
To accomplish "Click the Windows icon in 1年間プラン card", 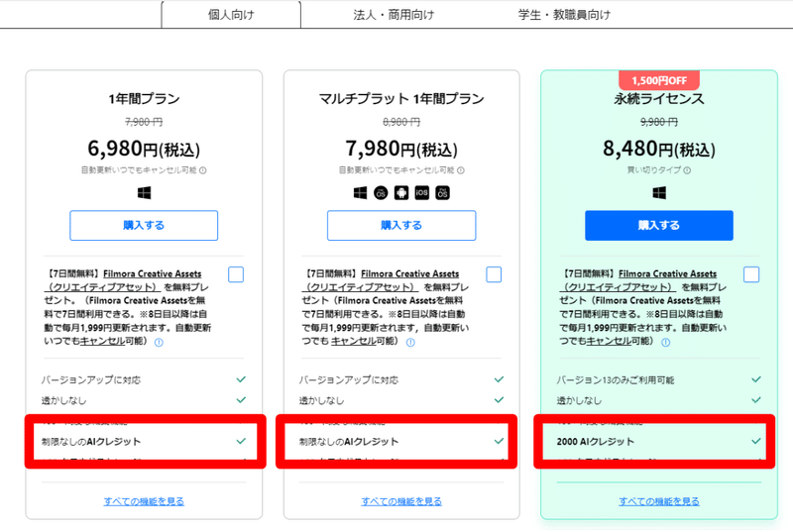I will coord(144,192).
